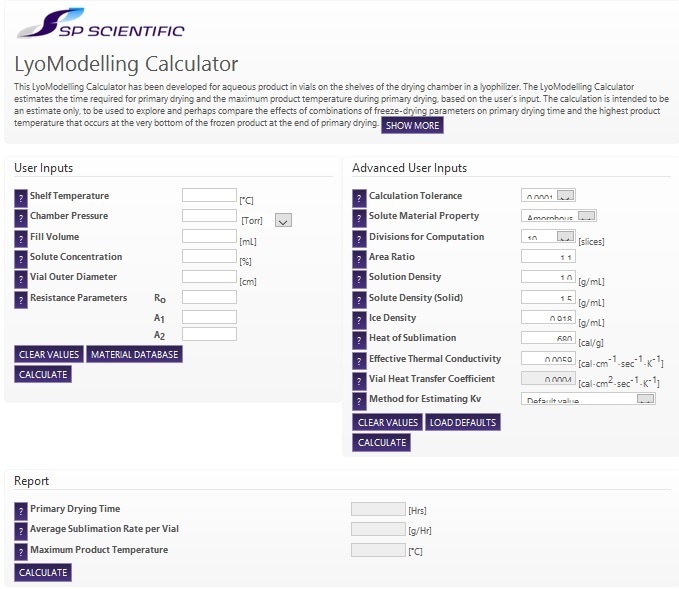This screenshot has height=589, width=679.
Task: Click help icon beside Primary Drying Time
Action: 21,510
